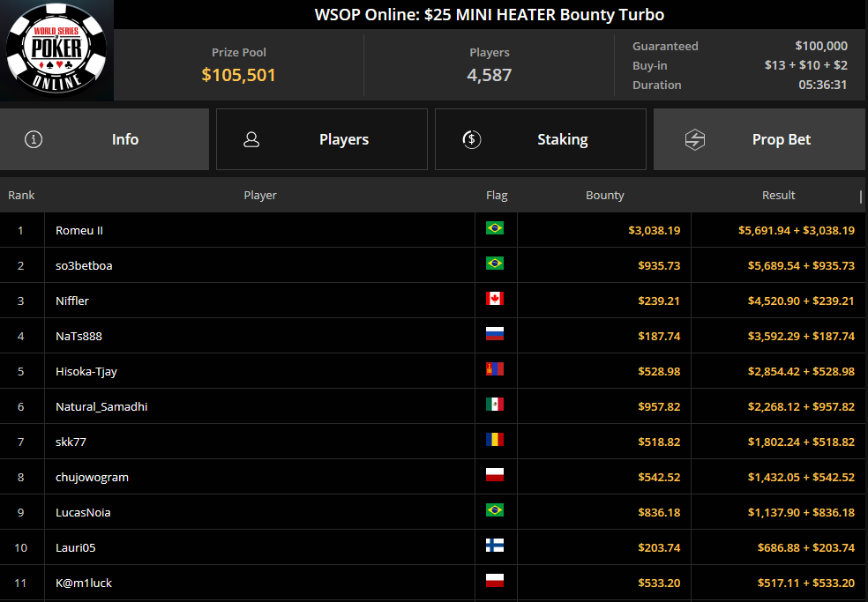Open the Staking tab
This screenshot has height=602, width=868.
click(x=540, y=139)
